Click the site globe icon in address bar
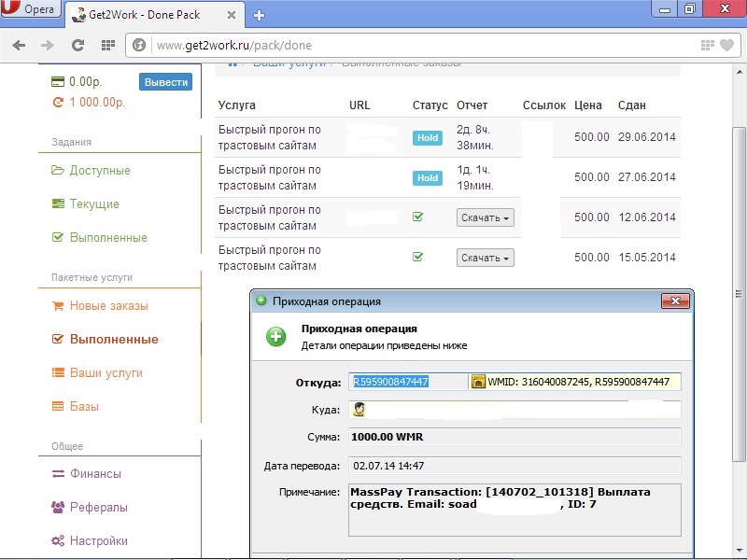This screenshot has height=560, width=747. 138,45
